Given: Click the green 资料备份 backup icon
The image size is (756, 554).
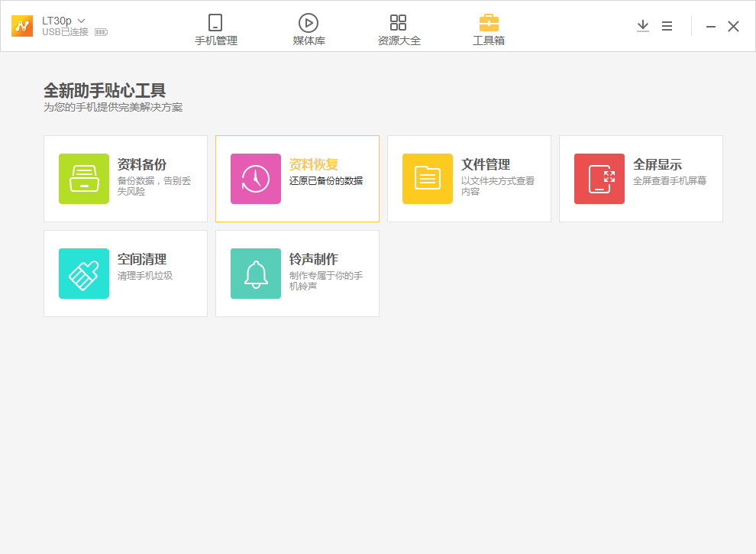Looking at the screenshot, I should (x=84, y=179).
